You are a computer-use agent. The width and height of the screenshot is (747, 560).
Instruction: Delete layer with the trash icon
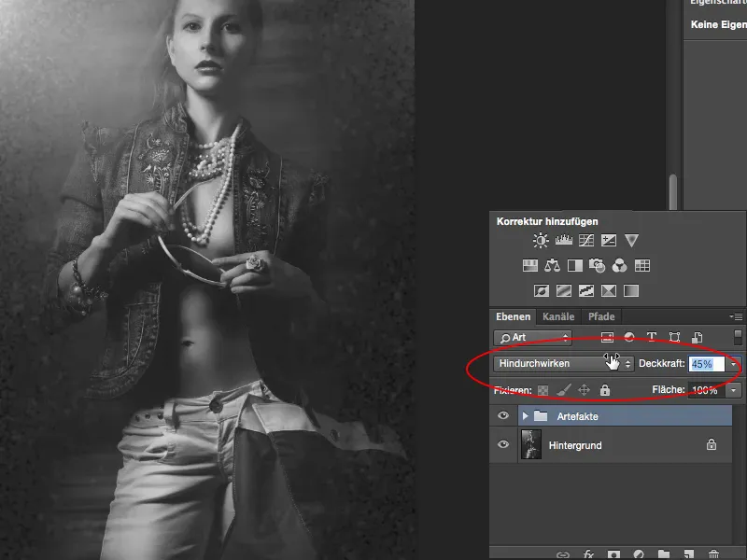pyautogui.click(x=713, y=554)
